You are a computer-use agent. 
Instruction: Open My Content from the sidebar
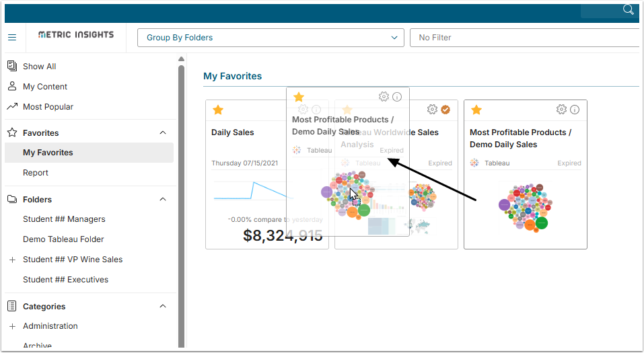pyautogui.click(x=44, y=86)
